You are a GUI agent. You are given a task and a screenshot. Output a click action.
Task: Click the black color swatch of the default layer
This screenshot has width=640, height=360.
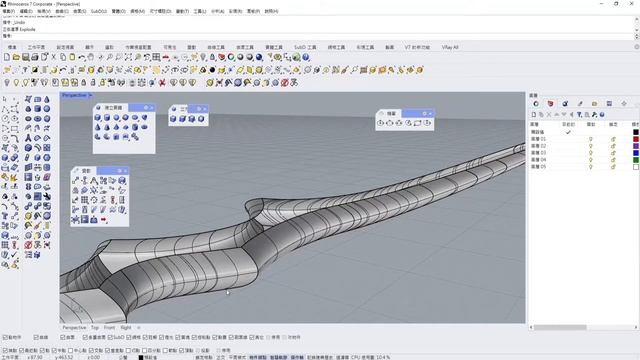636,132
